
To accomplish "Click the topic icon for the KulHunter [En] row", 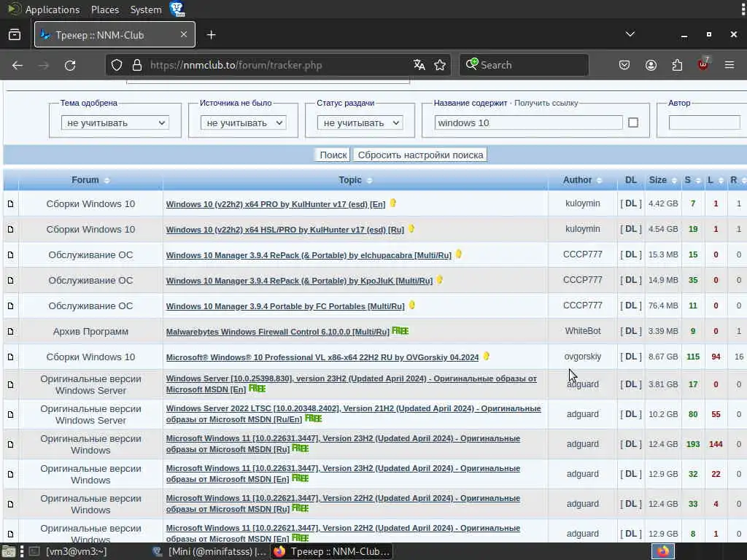I will pyautogui.click(x=10, y=204).
